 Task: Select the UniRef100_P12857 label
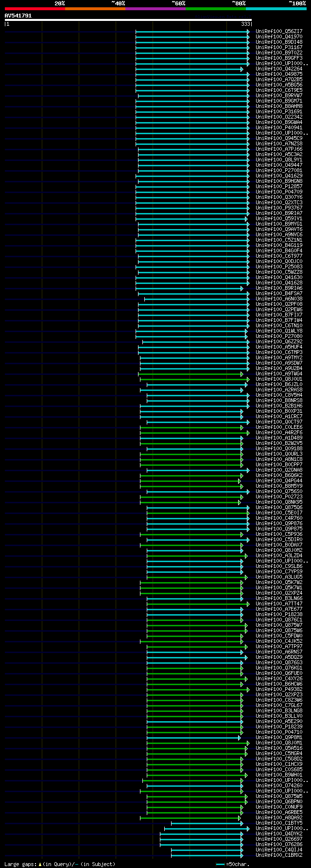click(x=279, y=186)
